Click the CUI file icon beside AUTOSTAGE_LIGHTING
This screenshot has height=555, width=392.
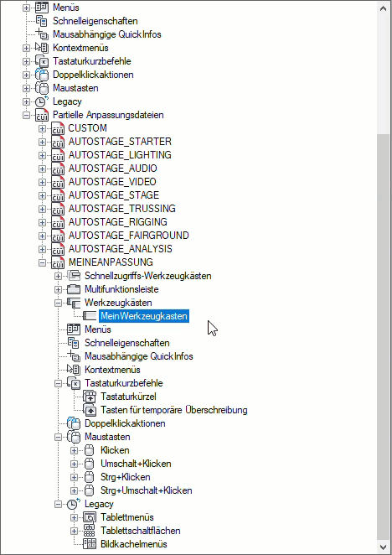click(58, 155)
